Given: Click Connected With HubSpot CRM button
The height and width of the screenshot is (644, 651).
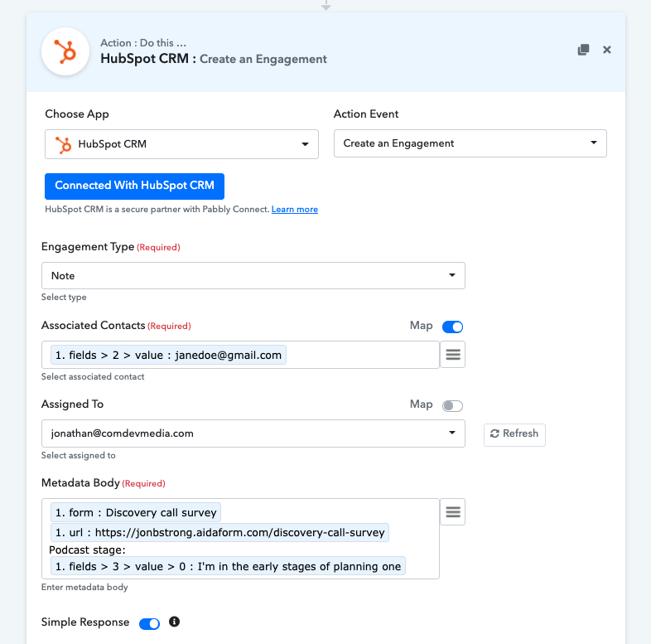Looking at the screenshot, I should [134, 186].
